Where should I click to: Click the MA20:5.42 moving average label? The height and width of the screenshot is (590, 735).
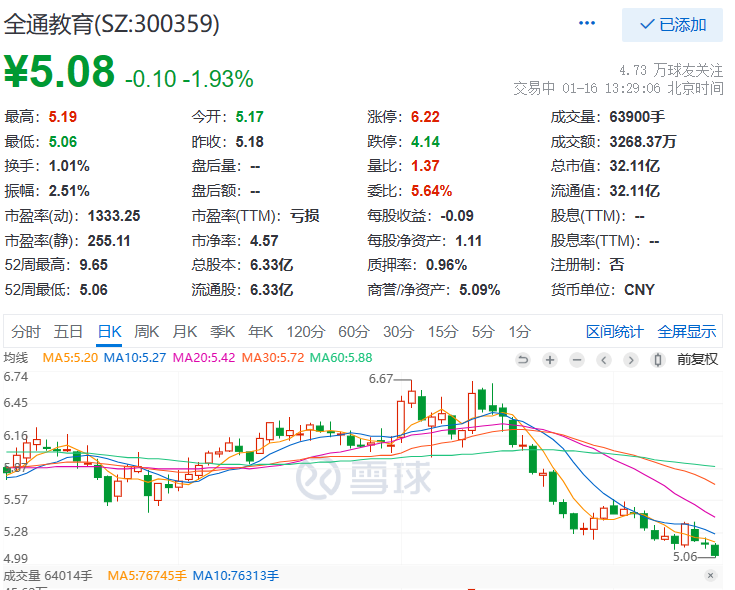coord(204,358)
